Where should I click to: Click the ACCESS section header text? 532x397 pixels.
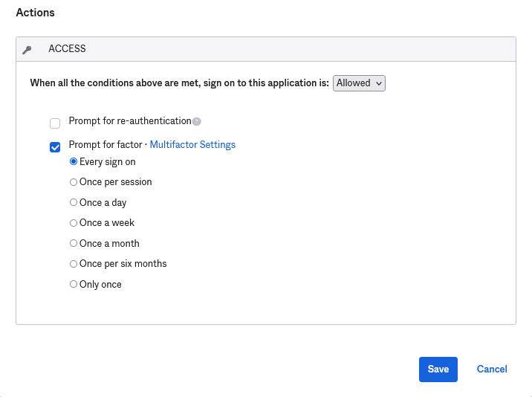click(x=67, y=49)
